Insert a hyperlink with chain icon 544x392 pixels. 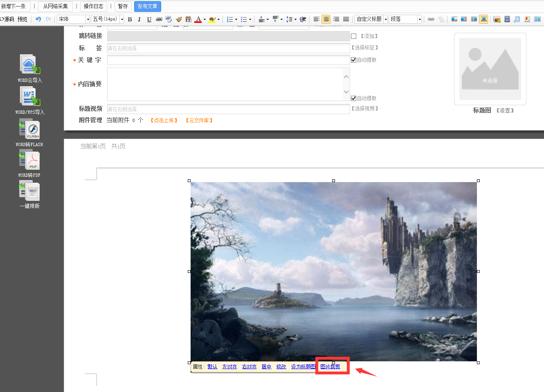point(431,19)
